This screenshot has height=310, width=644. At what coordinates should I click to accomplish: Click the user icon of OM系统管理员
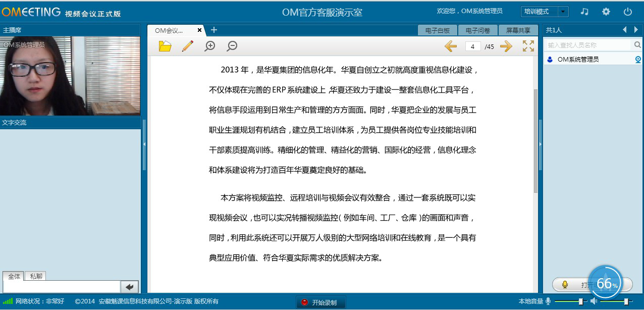(x=550, y=60)
